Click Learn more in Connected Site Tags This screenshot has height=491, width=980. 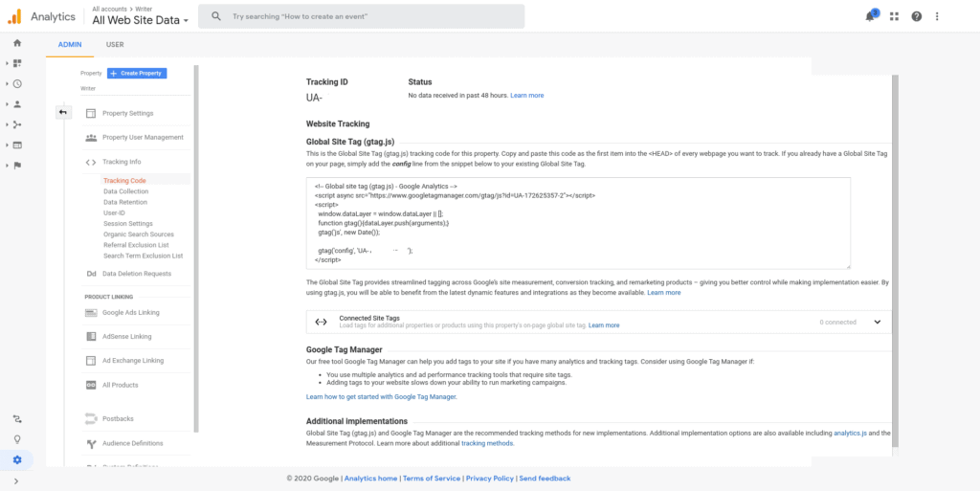pos(604,325)
